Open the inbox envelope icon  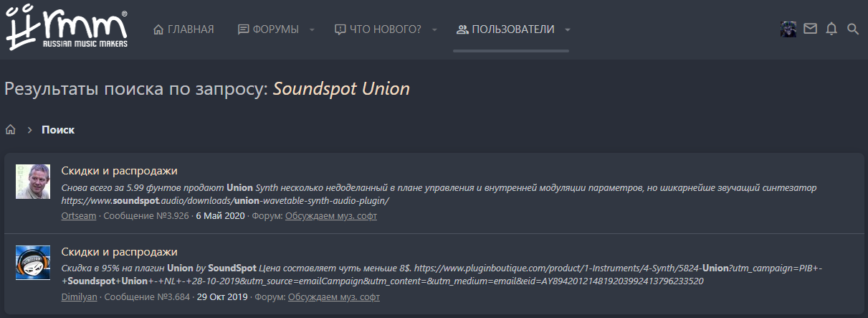(810, 29)
